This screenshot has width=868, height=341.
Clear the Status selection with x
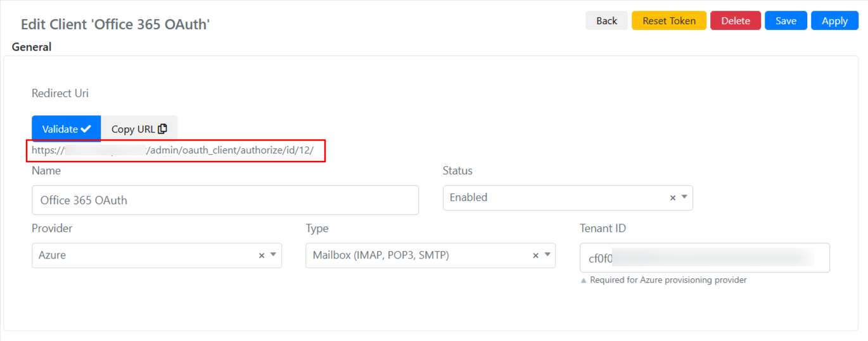coord(673,198)
